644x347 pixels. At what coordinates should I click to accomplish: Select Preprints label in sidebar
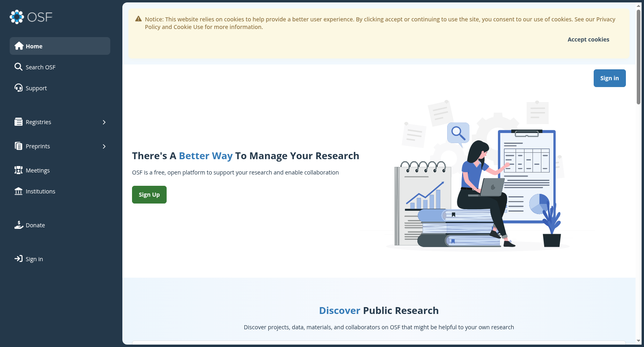38,146
